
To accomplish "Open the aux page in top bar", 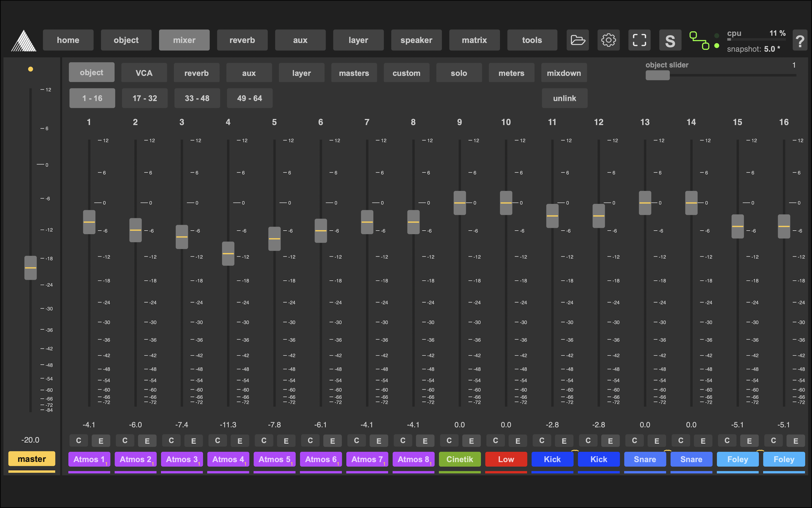I will 300,40.
